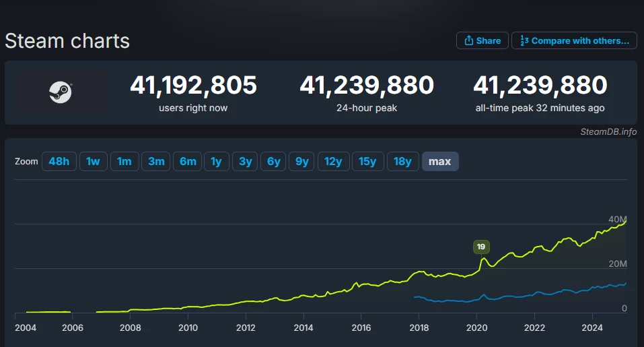Screen dimensions: 644x347
Task: Click the 2014 x-axis label
Action: pos(303,327)
